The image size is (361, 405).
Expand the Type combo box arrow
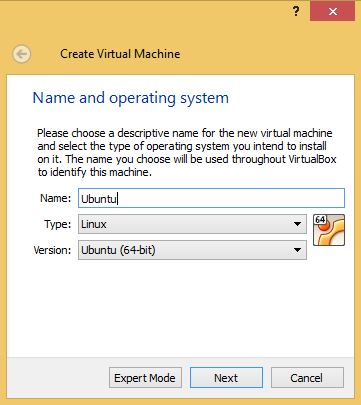pos(297,224)
